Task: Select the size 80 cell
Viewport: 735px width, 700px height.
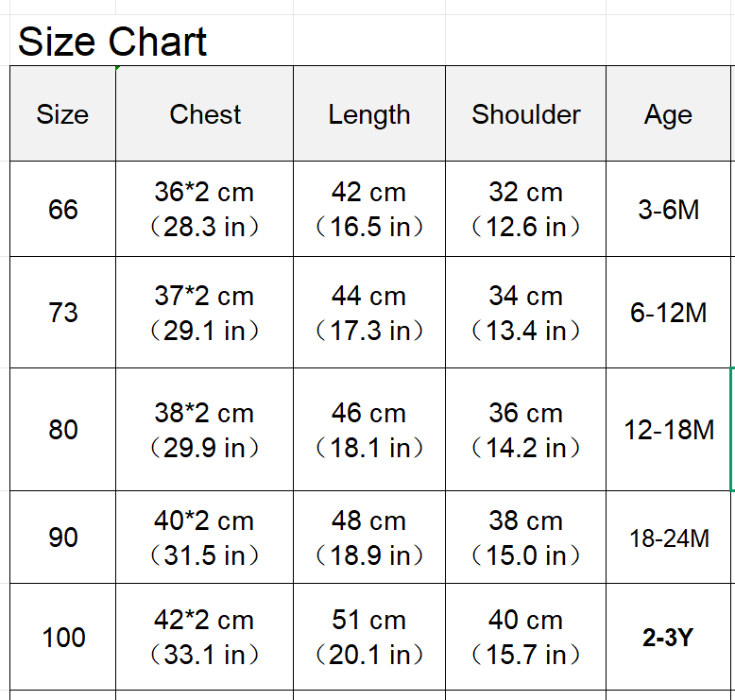Action: pos(62,429)
